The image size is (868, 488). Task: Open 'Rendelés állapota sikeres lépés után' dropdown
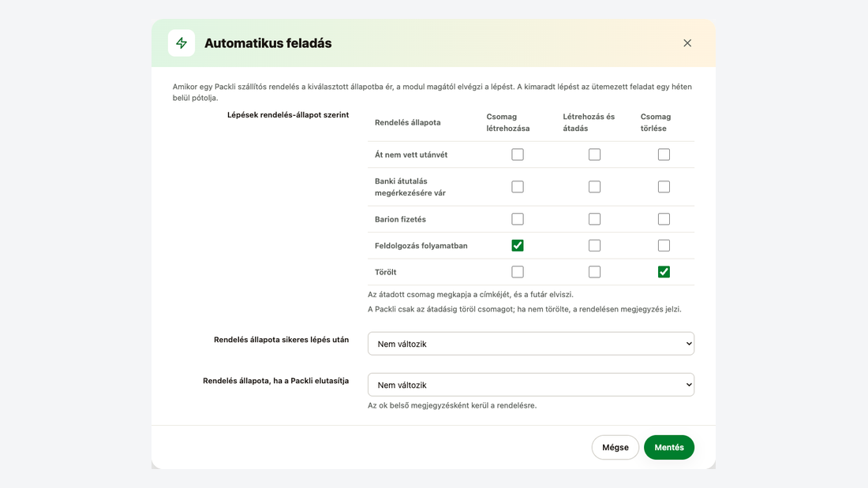pyautogui.click(x=531, y=344)
